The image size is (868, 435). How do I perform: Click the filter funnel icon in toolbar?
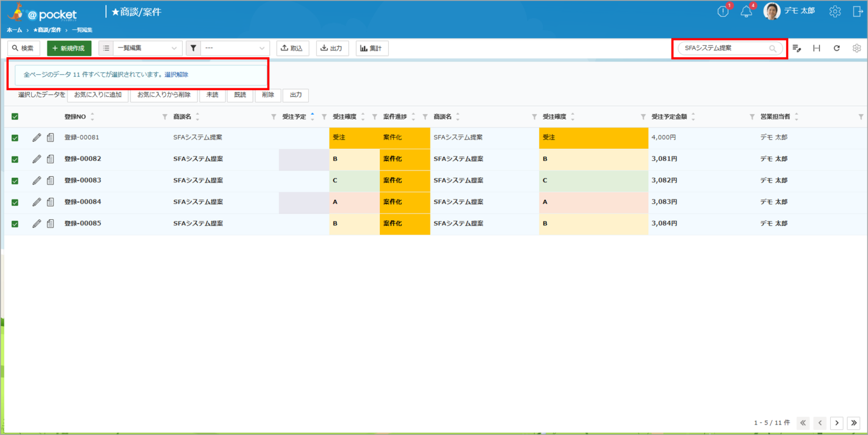coord(193,48)
